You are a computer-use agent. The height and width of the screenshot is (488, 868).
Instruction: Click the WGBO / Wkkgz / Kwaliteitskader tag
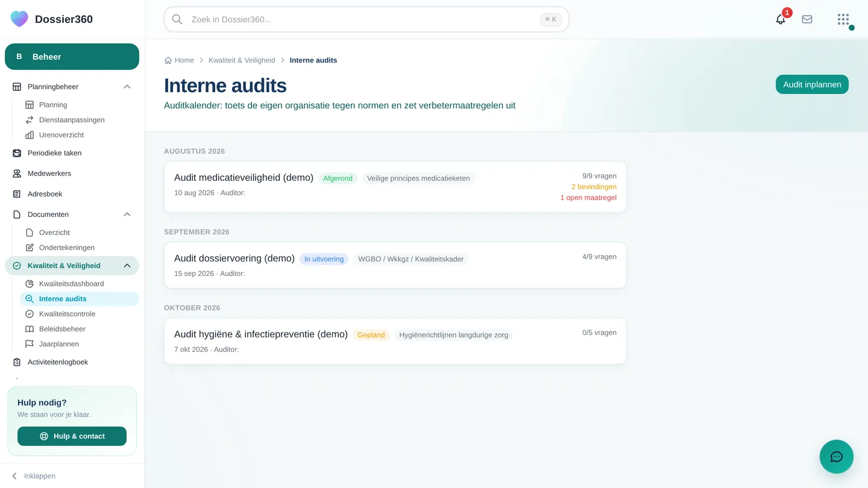410,259
